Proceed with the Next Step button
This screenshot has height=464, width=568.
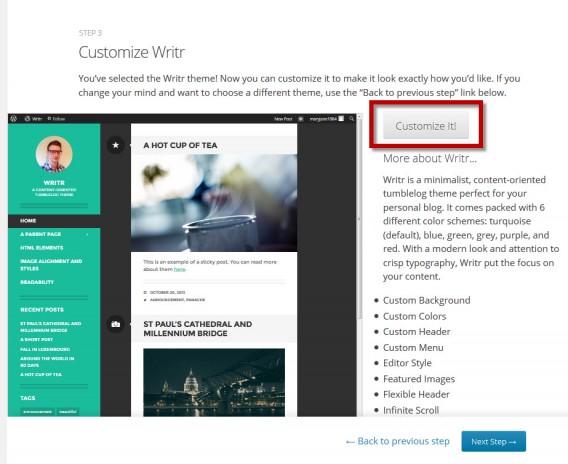(493, 441)
